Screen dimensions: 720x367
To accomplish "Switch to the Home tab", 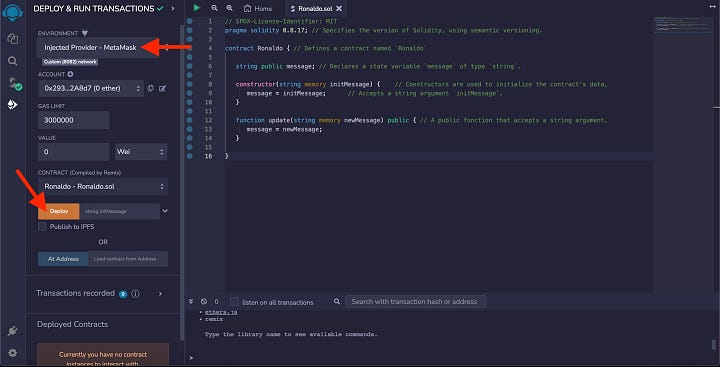I will [x=258, y=8].
